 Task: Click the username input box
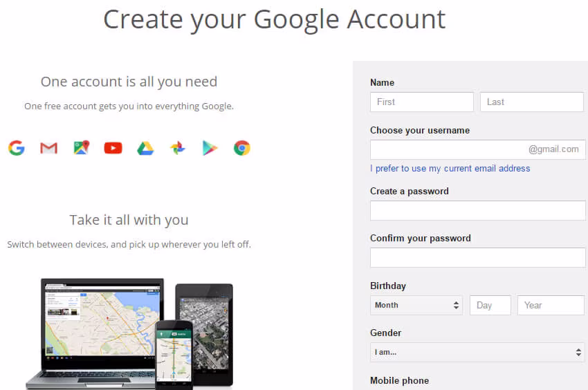tap(478, 149)
